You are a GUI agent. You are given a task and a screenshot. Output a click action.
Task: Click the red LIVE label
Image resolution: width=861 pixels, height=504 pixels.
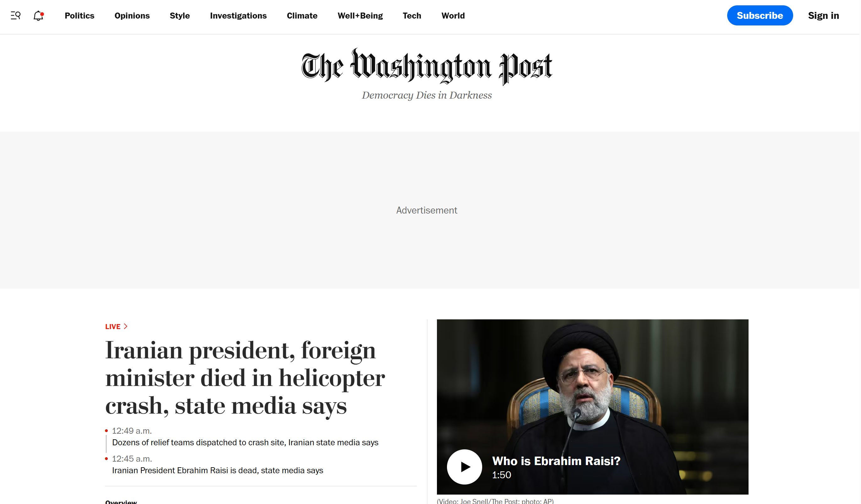click(113, 327)
